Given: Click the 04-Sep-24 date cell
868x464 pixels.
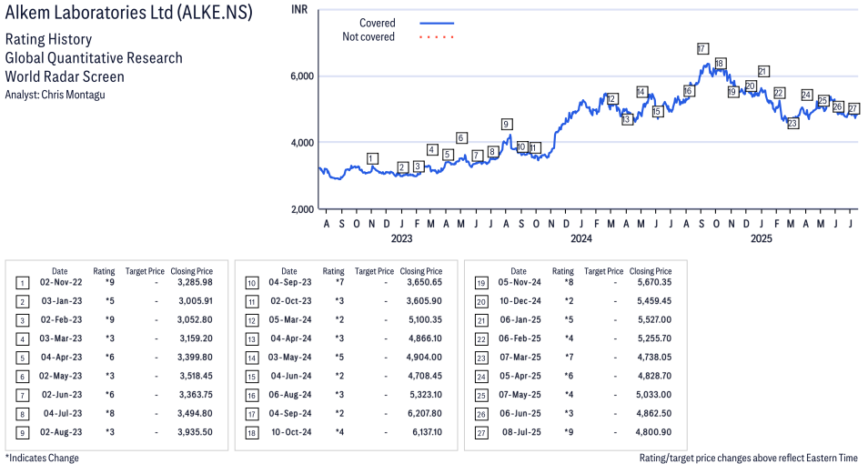Looking at the screenshot, I should (x=290, y=414).
